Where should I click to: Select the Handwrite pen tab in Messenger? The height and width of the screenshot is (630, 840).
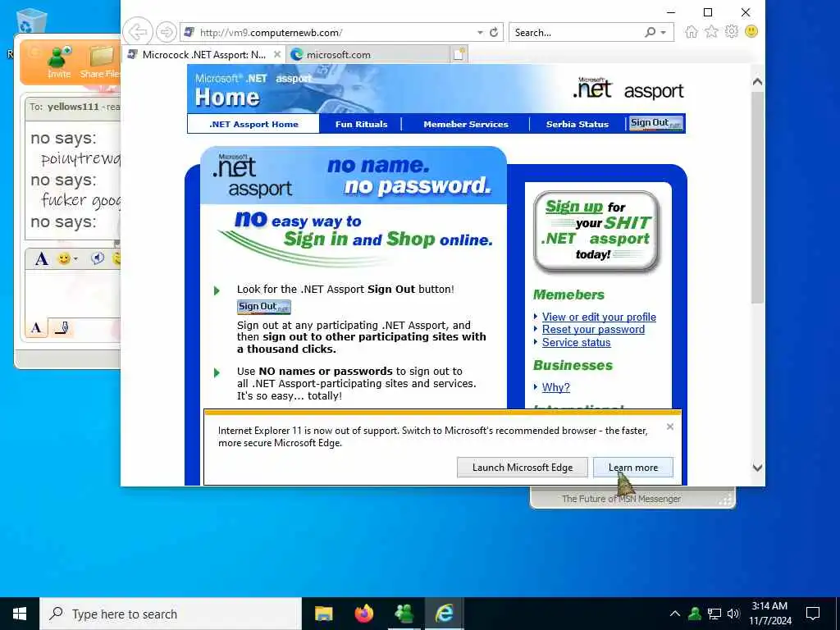click(x=61, y=328)
